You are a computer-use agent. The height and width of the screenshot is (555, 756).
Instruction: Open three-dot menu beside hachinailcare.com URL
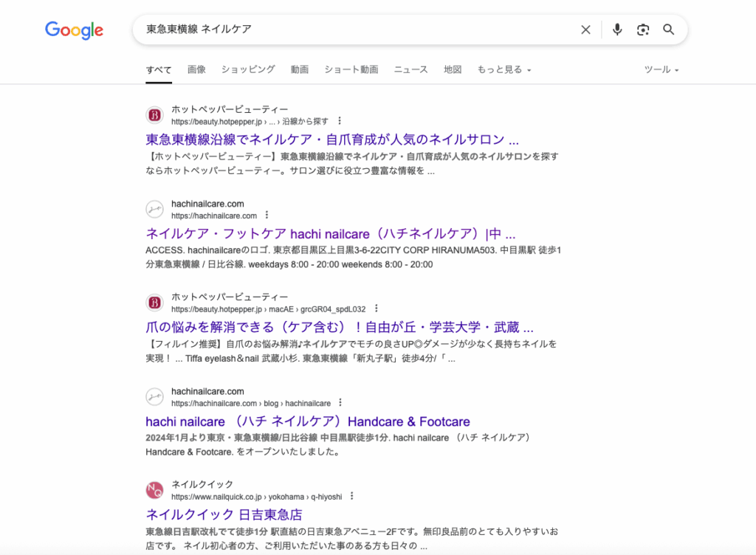point(267,216)
